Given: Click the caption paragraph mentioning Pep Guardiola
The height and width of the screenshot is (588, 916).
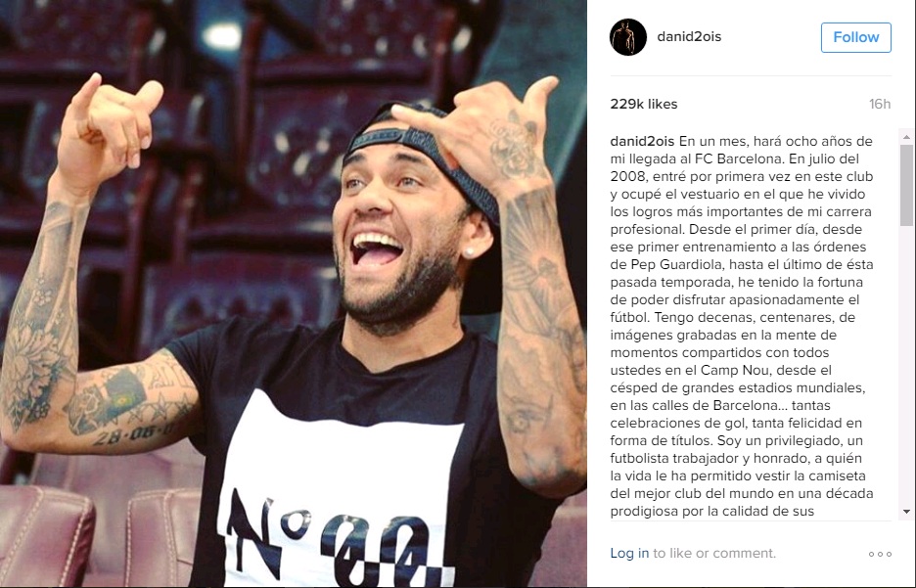Looking at the screenshot, I should pos(742,326).
